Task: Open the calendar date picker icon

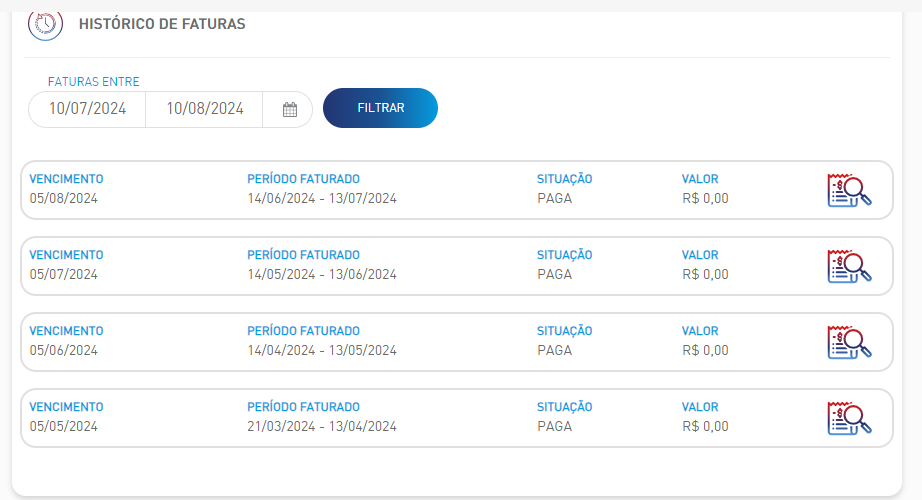Action: pos(289,109)
